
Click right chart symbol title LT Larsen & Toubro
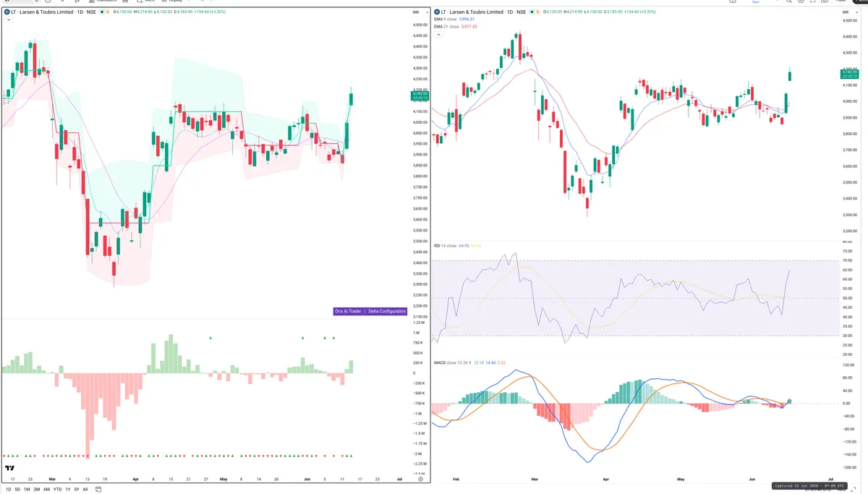[x=482, y=12]
